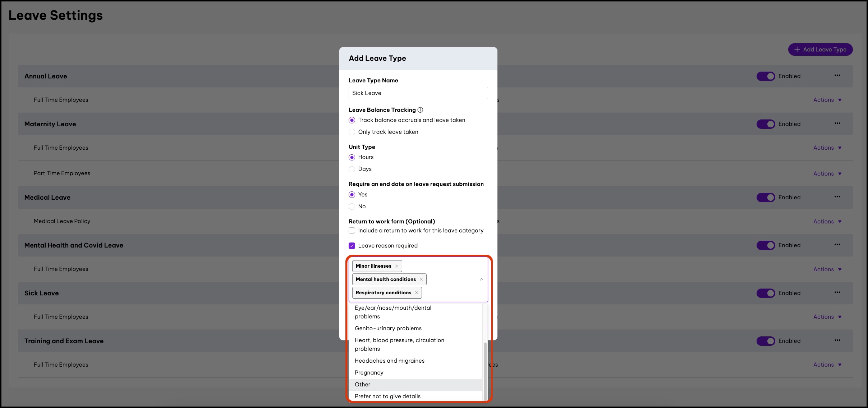868x408 pixels.
Task: Select Only track leave taken option
Action: coord(352,132)
